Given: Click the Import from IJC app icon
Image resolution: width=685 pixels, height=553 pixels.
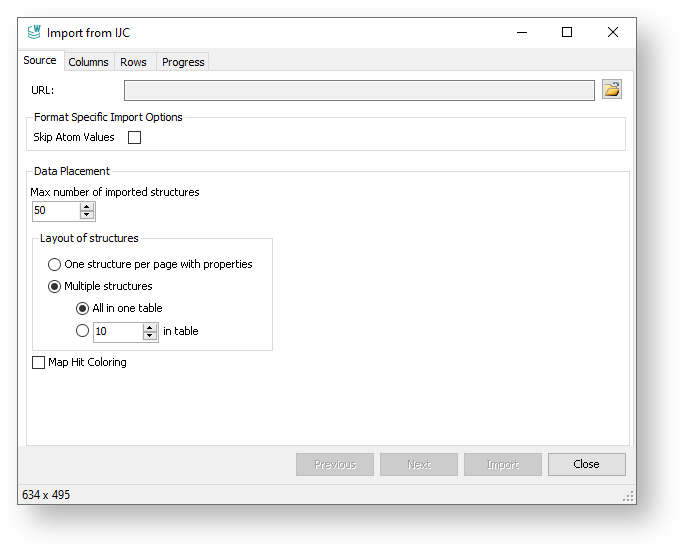Looking at the screenshot, I should [x=34, y=33].
